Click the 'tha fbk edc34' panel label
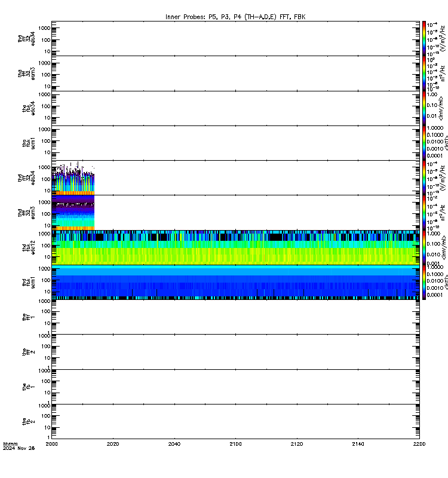Image resolution: width=448 pixels, height=478 pixels. [x=29, y=109]
